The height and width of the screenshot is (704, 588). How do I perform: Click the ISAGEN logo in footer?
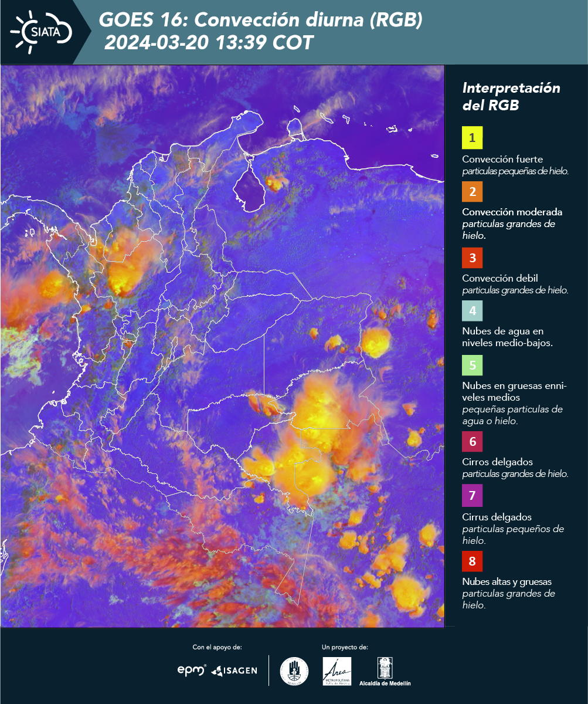(x=234, y=671)
